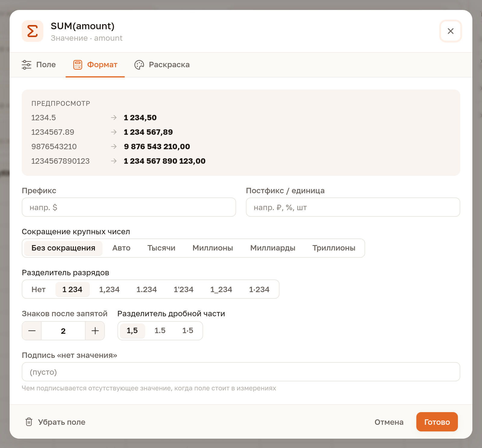Open the Раскраска tab
This screenshot has height=448, width=482.
click(x=162, y=65)
